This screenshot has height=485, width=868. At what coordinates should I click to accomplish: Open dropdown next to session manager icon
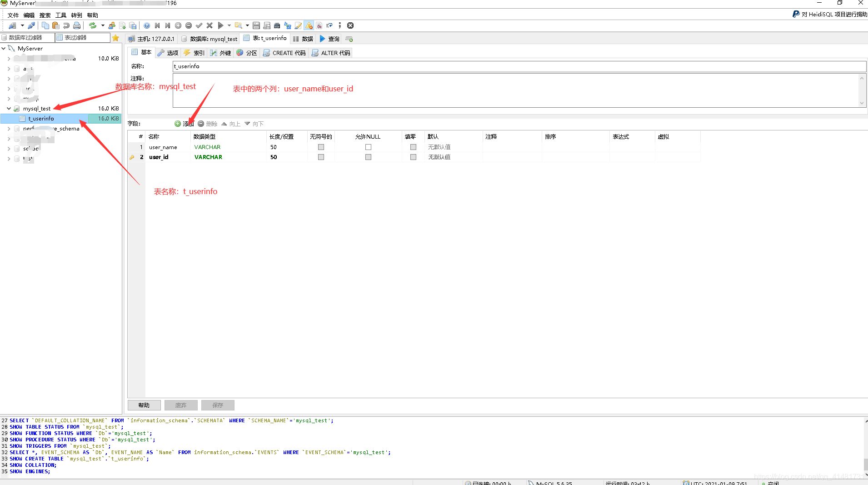tap(22, 25)
